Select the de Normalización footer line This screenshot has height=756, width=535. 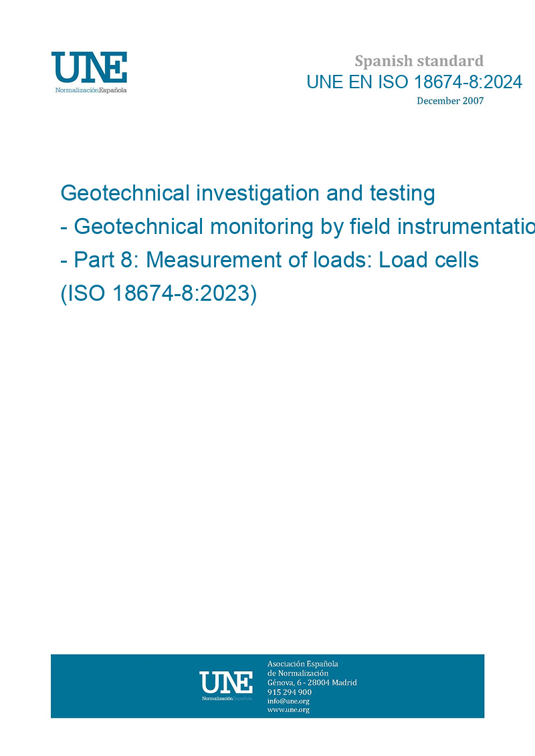[x=298, y=673]
